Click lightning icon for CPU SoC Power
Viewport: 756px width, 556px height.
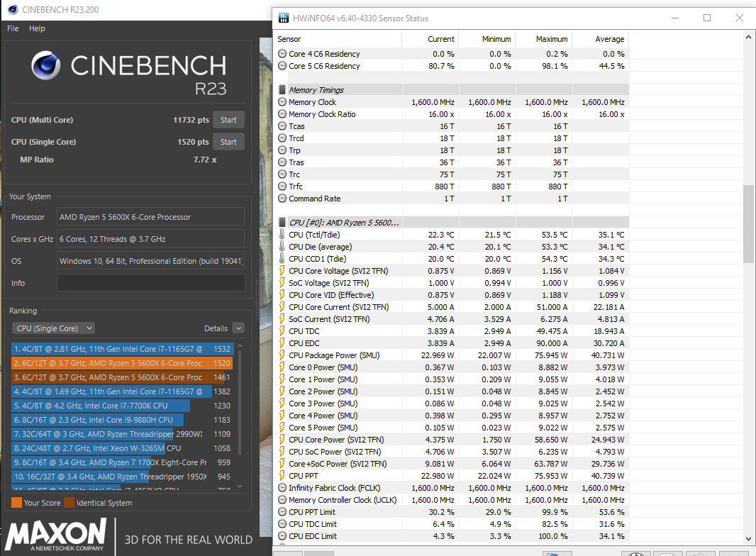(x=282, y=451)
